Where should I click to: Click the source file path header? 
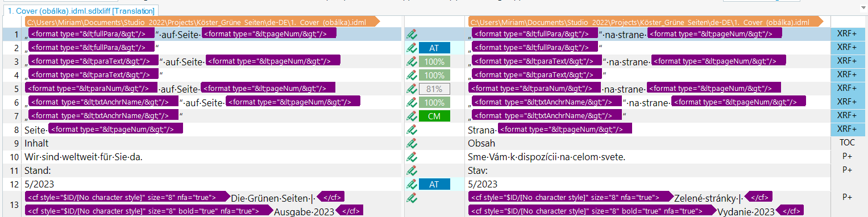click(x=202, y=22)
